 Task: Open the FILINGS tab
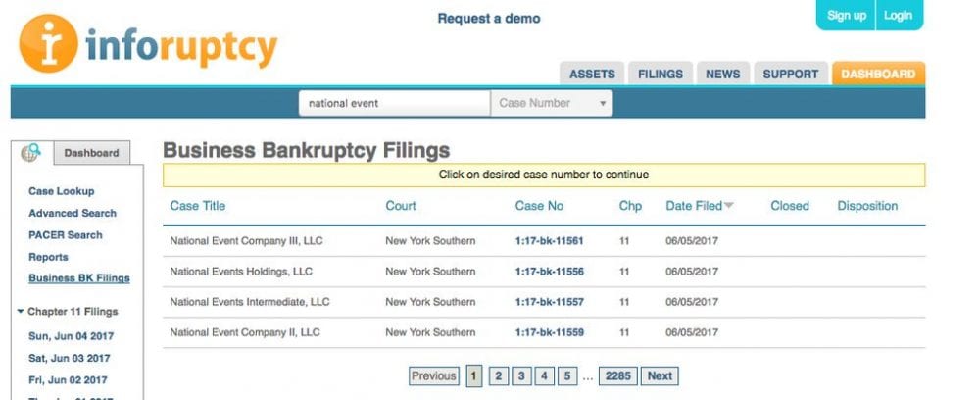tap(660, 74)
